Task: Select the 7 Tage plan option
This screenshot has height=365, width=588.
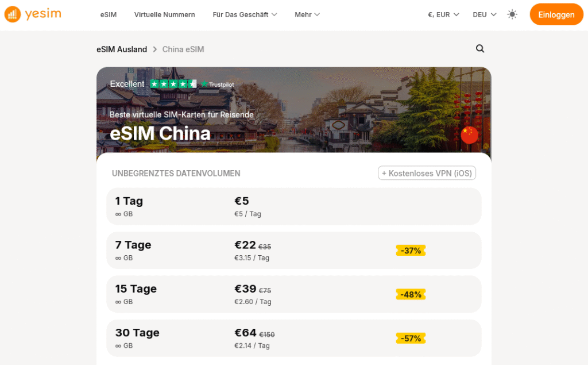Action: [x=293, y=250]
